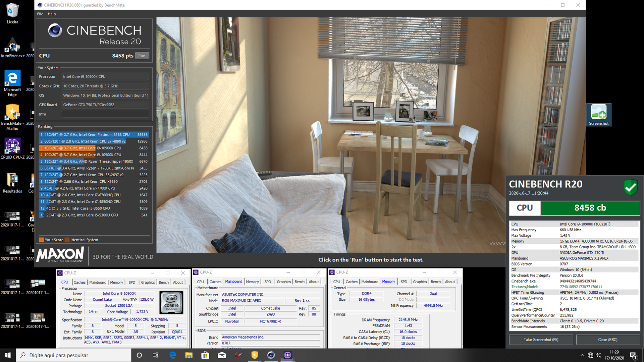This screenshot has width=644, height=362.
Task: Click the Cinebench logo in the title bar
Action: [x=40, y=5]
